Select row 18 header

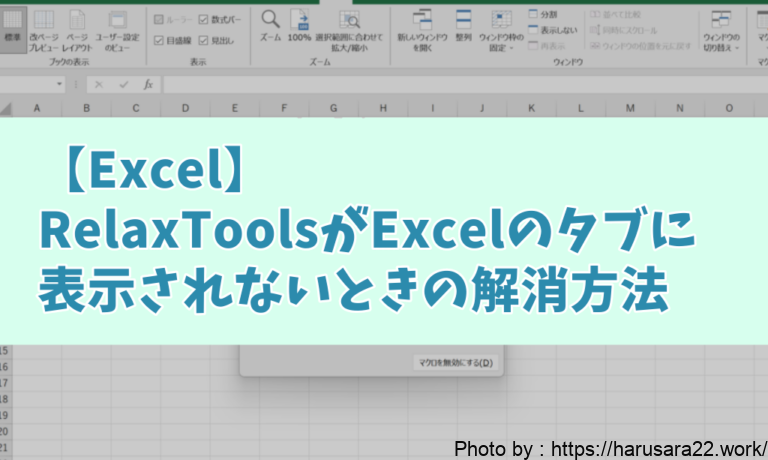(5, 399)
